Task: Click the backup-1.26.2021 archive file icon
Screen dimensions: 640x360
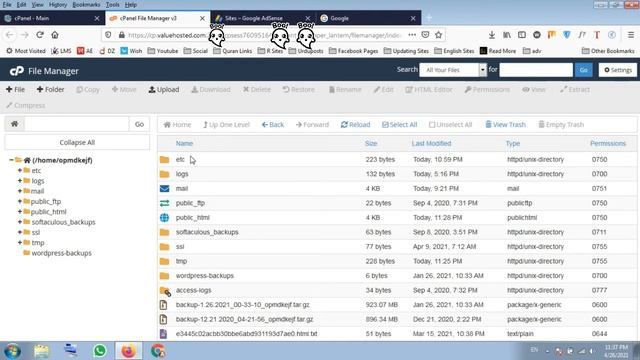Action: 164,305
